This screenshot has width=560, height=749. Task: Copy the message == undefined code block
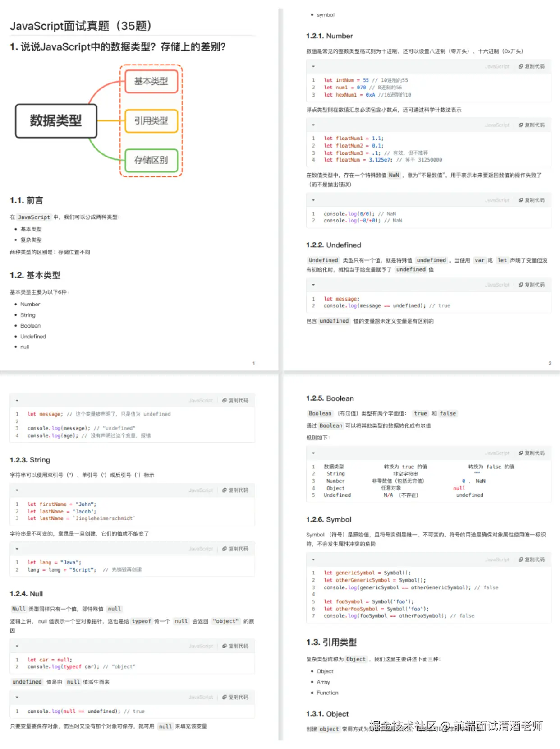point(532,285)
